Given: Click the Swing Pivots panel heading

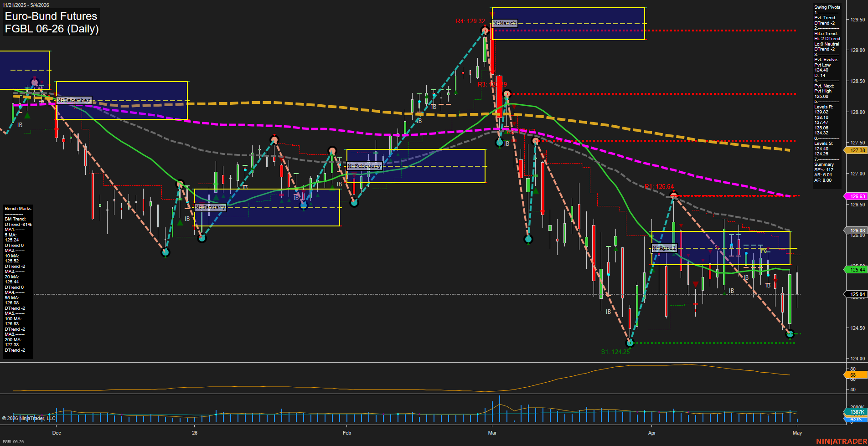Looking at the screenshot, I should tap(827, 7).
